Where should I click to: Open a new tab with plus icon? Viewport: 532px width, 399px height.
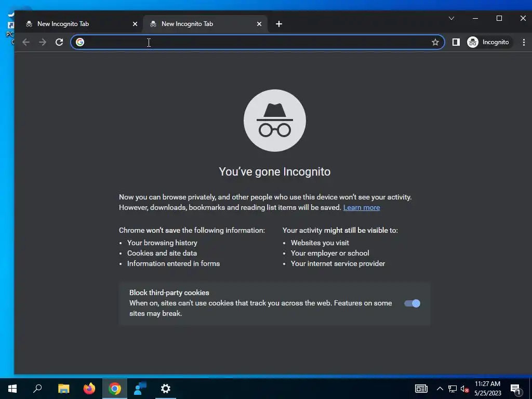click(x=279, y=24)
